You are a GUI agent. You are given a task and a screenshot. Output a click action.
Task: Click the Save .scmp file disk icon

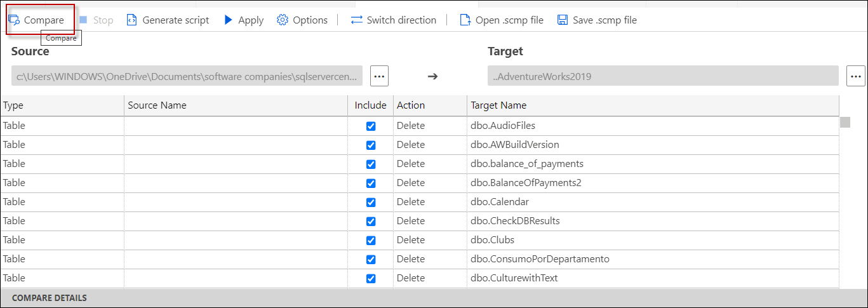[x=563, y=20]
